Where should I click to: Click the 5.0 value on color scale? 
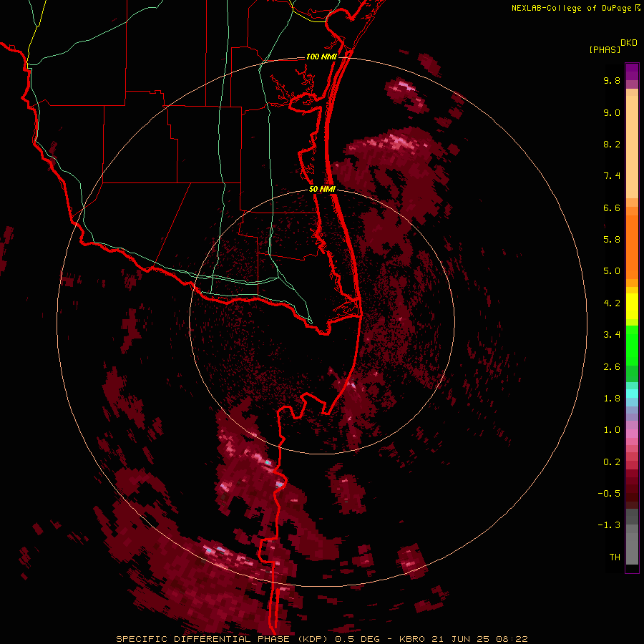[x=612, y=271]
